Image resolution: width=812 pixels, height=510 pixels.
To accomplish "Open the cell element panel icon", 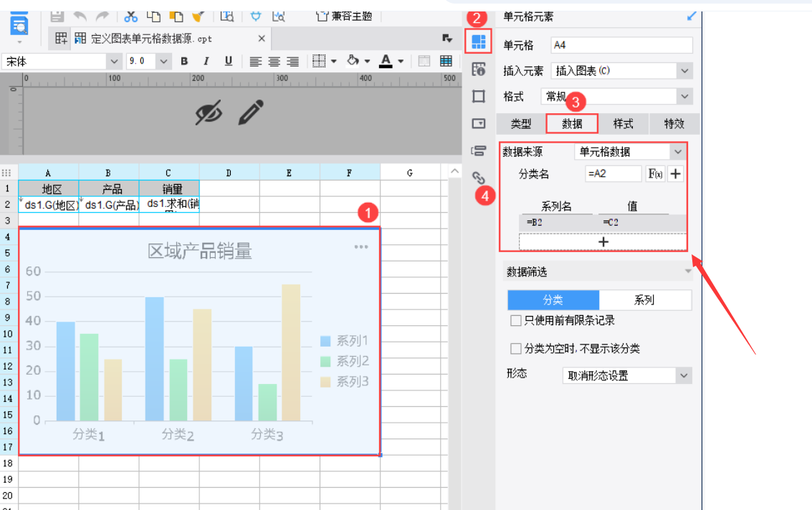I will tap(479, 42).
